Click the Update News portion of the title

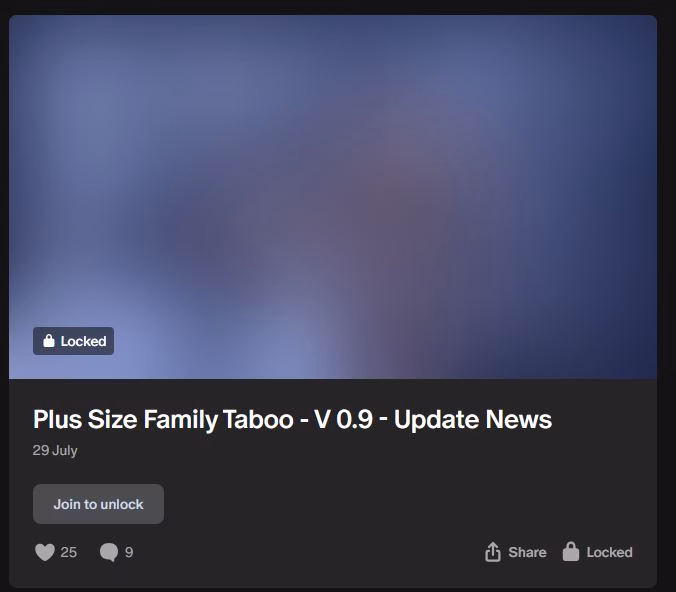point(473,419)
